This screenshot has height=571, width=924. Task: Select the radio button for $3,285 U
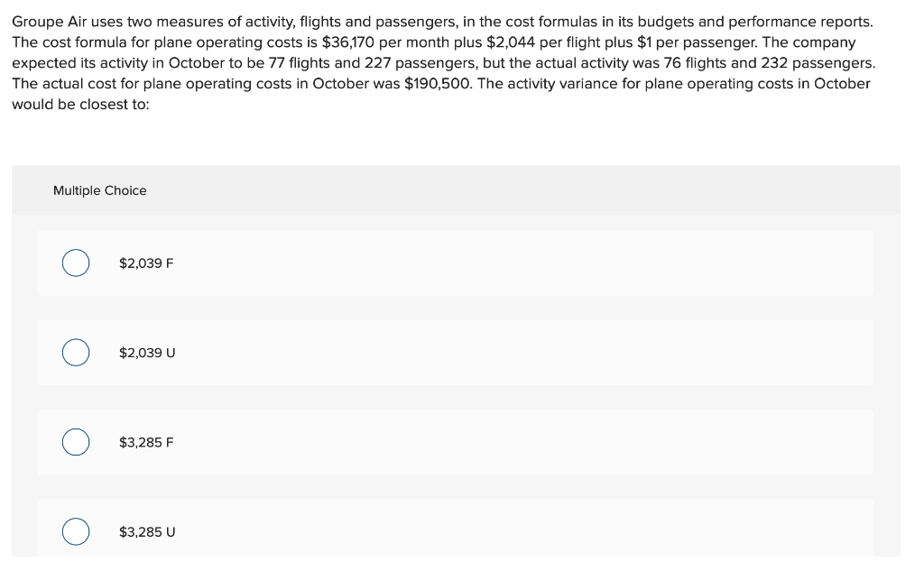(75, 532)
